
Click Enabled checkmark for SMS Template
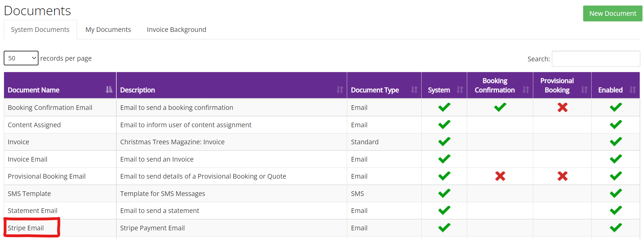[x=616, y=193]
